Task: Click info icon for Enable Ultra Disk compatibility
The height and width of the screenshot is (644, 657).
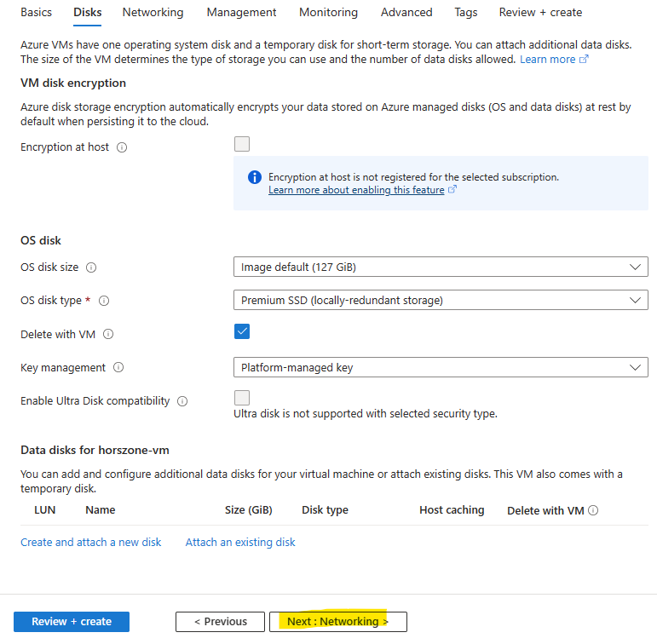Action: tap(182, 401)
